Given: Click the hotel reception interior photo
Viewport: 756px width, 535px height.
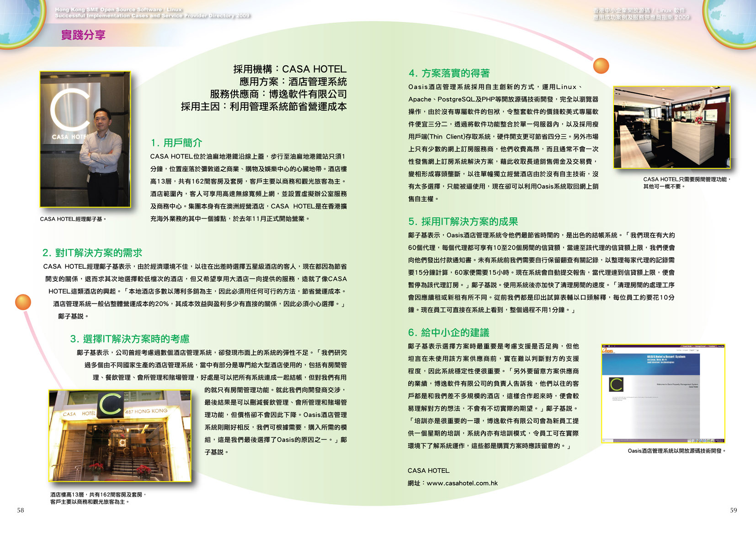Looking at the screenshot, I should pos(671,127).
